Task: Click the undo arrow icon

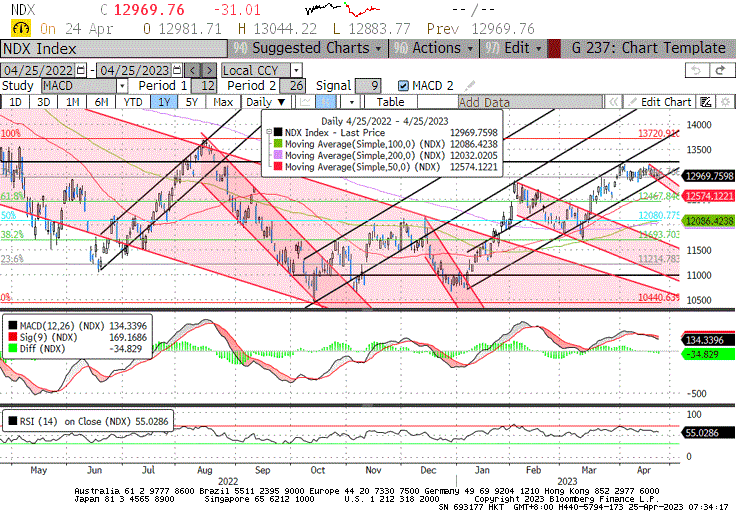Action: tap(697, 70)
